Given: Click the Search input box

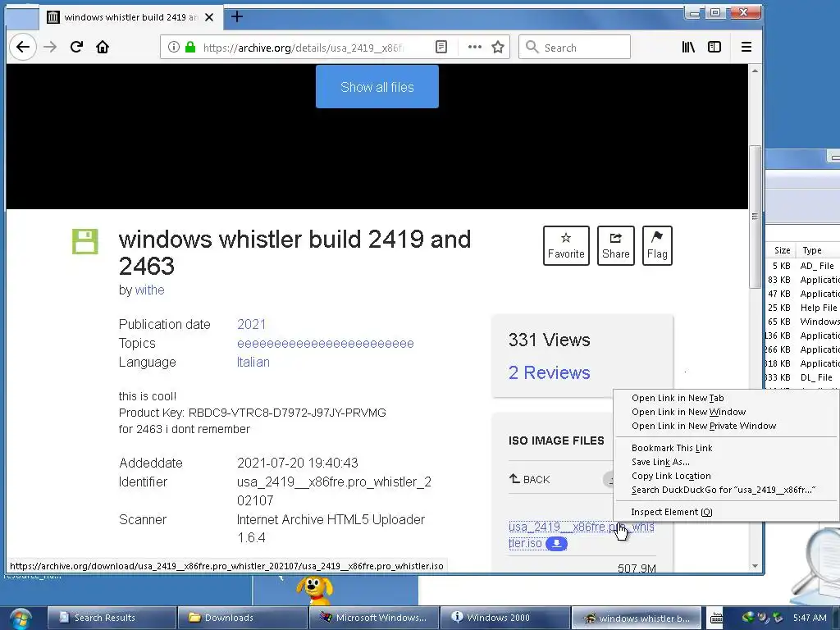Looking at the screenshot, I should [x=574, y=47].
